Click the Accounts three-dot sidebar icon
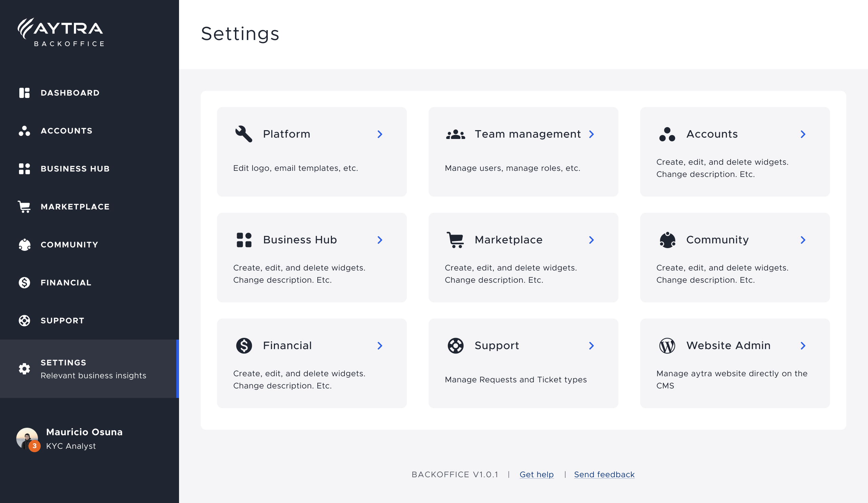Viewport: 868px width, 503px height. 24,131
